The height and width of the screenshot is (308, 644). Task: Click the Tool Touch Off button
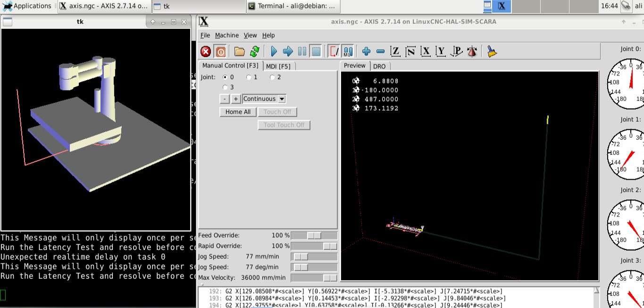(x=284, y=125)
